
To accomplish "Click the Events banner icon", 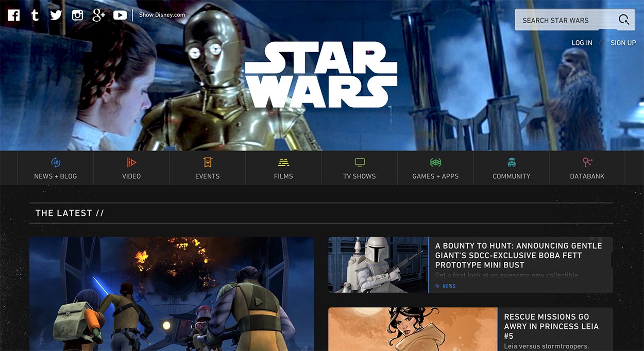I will click(208, 162).
